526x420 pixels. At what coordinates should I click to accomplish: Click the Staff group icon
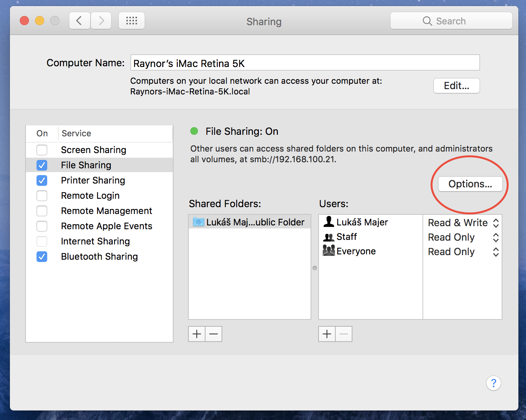pyautogui.click(x=328, y=237)
